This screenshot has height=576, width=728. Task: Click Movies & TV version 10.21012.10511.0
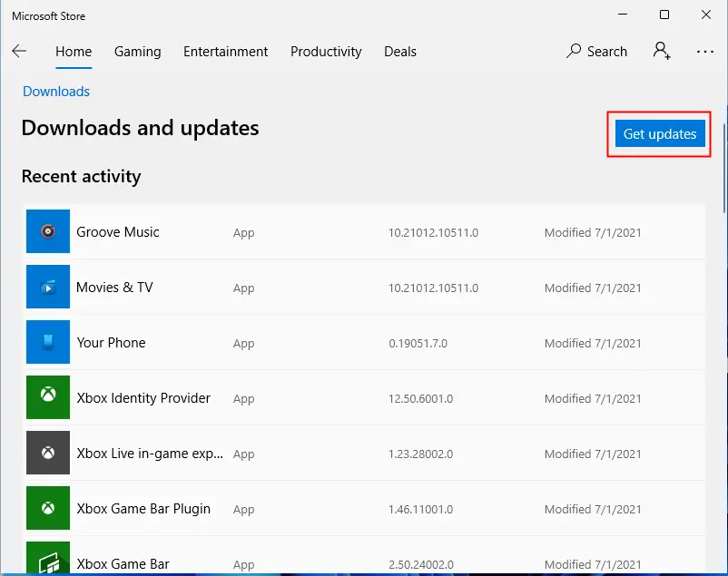pyautogui.click(x=433, y=288)
